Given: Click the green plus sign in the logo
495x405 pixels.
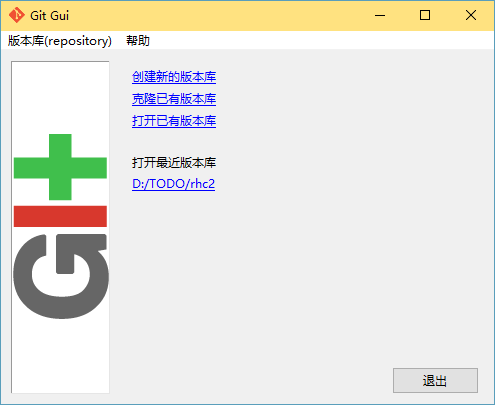Looking at the screenshot, I should coord(60,167).
